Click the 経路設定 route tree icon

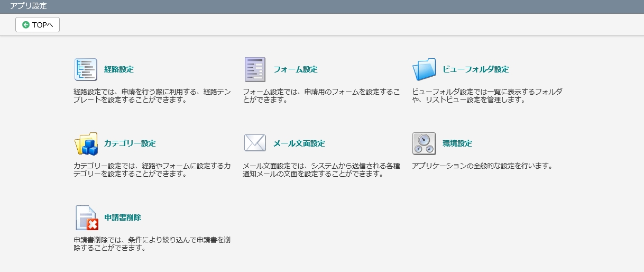click(86, 69)
